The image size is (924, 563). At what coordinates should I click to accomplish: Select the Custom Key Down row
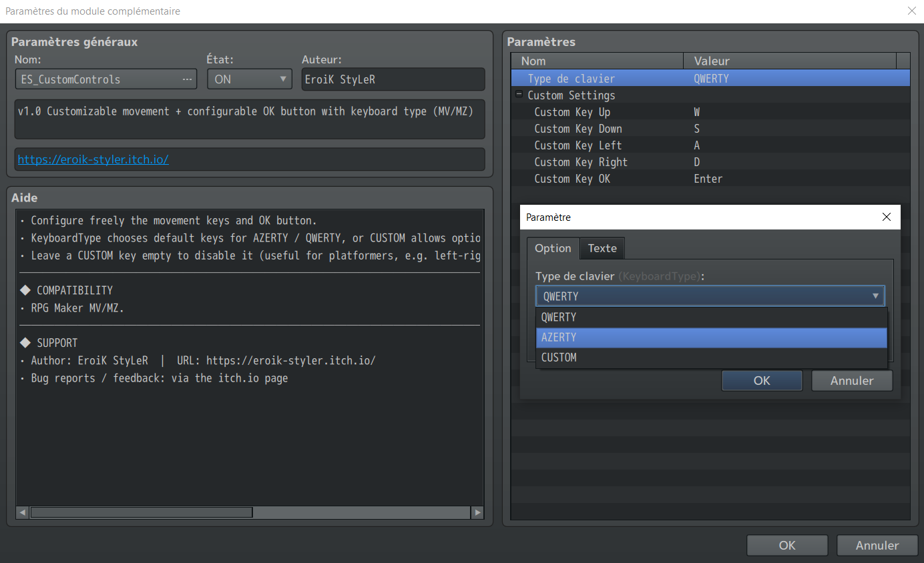click(710, 129)
